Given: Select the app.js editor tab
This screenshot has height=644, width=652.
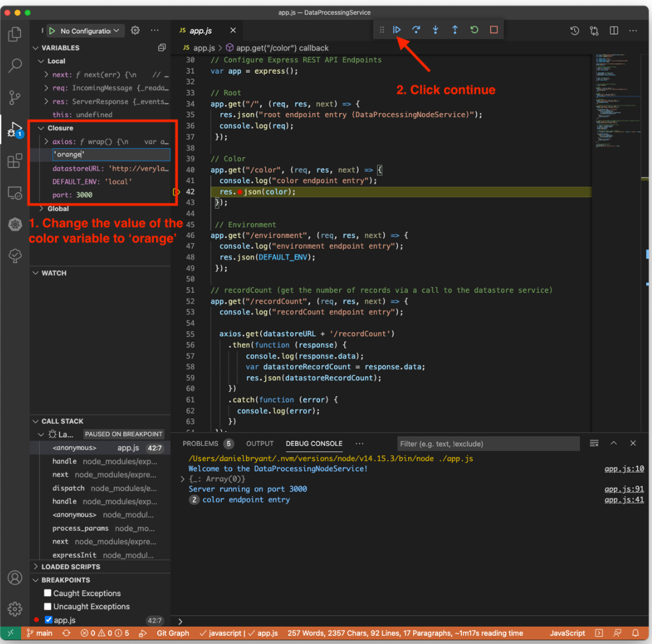Looking at the screenshot, I should coord(201,31).
